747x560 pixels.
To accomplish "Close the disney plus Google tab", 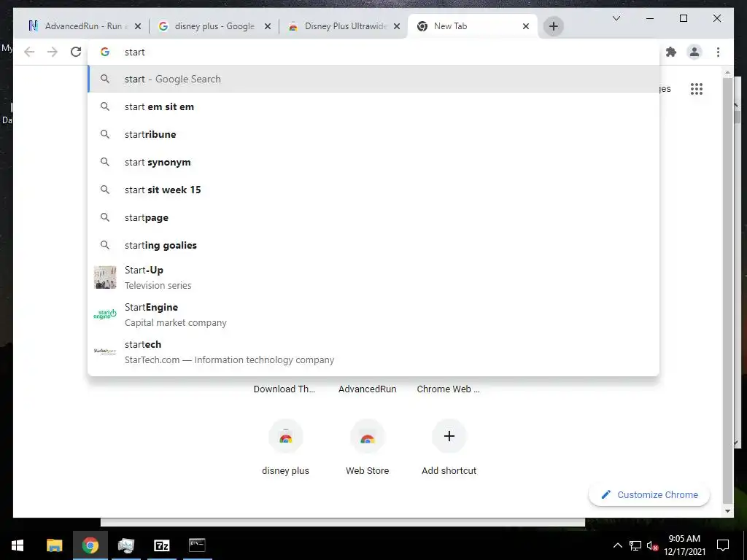I will [x=268, y=26].
